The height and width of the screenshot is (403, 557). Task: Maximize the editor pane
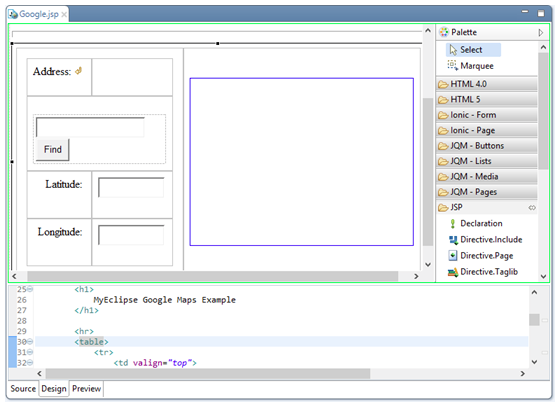[541, 13]
